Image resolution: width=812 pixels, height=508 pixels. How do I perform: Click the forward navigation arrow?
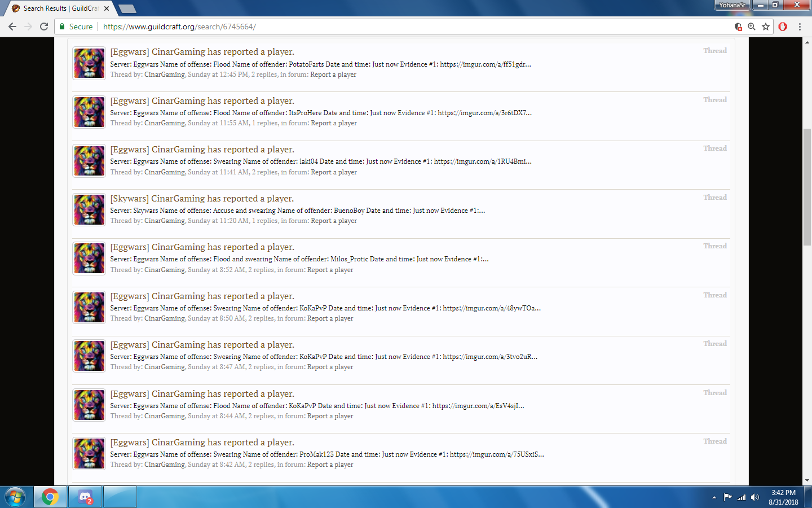tap(28, 27)
